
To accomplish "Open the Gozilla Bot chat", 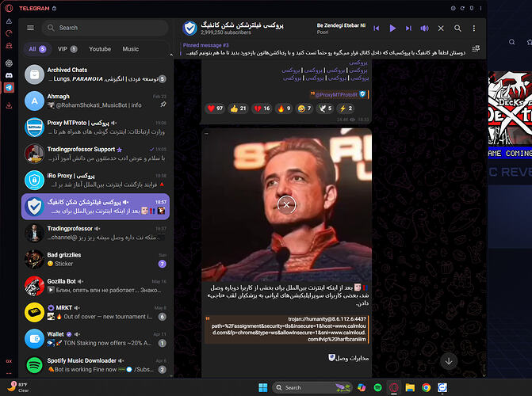I will [96, 286].
